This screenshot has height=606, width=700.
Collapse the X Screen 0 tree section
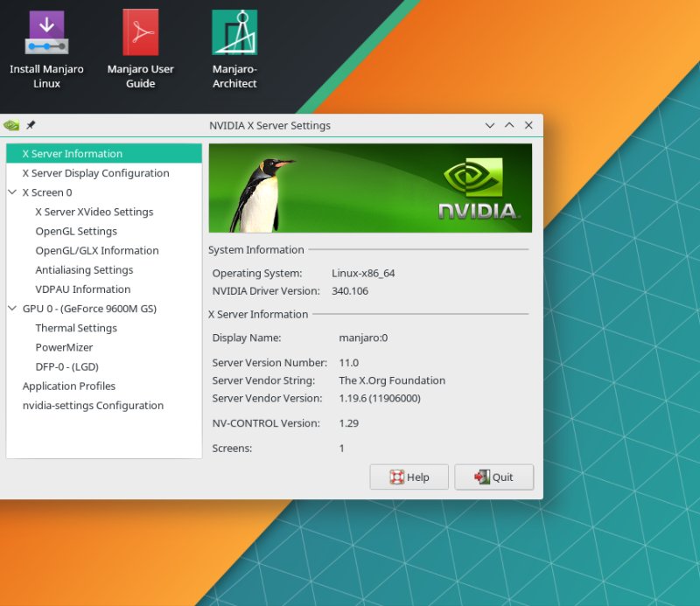point(12,192)
